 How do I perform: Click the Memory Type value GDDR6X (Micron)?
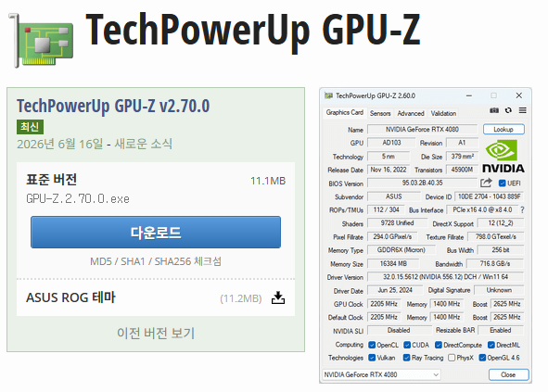coord(401,250)
